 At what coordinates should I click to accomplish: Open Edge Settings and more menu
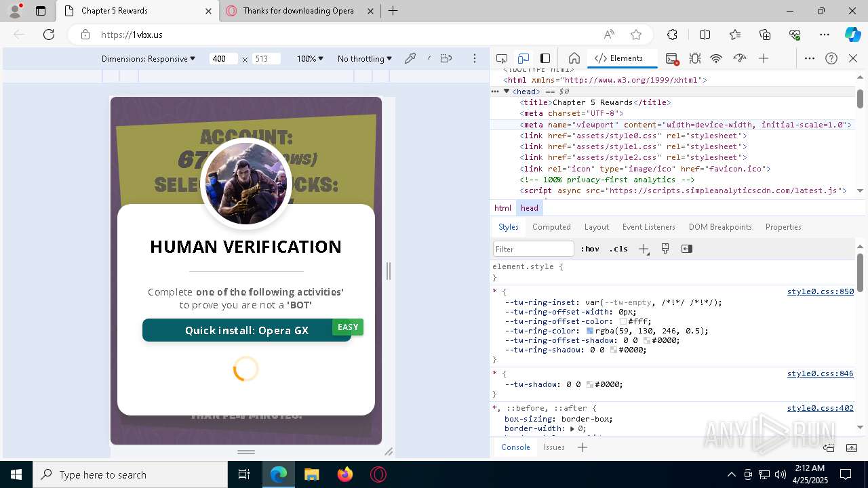(x=825, y=35)
